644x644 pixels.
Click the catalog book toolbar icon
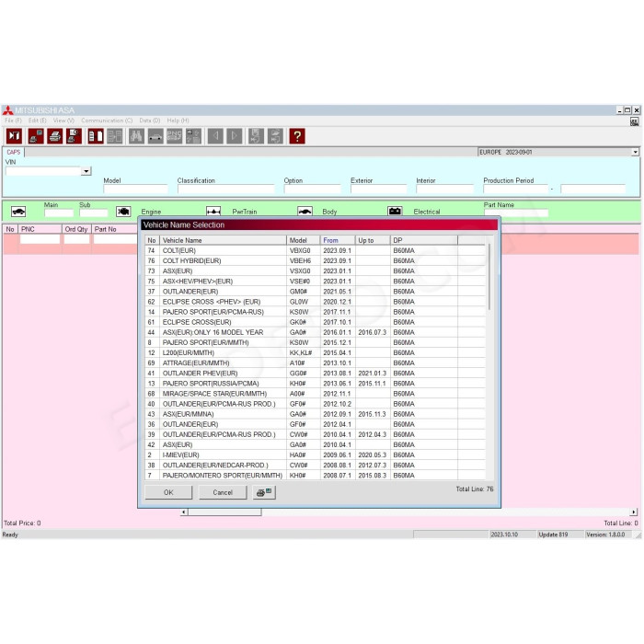tap(96, 136)
